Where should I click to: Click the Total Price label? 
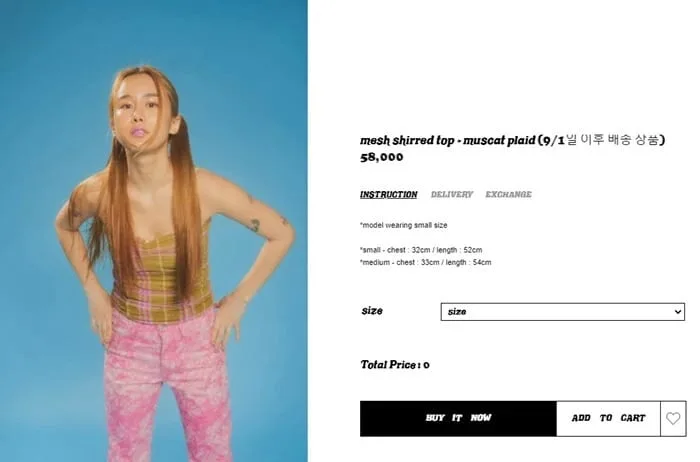click(395, 365)
